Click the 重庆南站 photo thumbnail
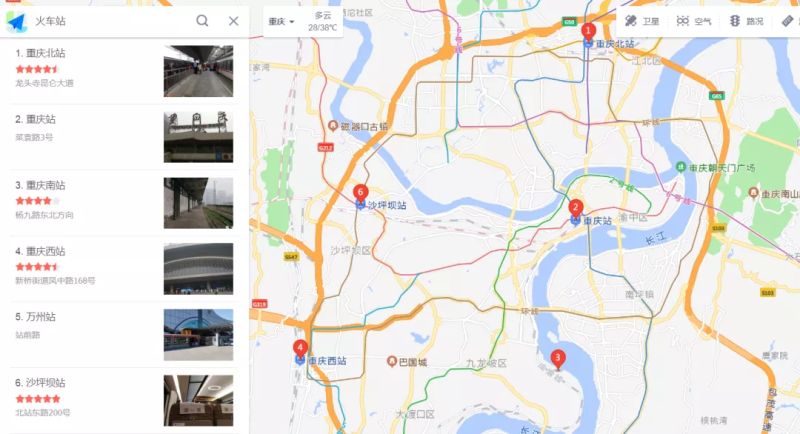Image resolution: width=800 pixels, height=434 pixels. point(198,203)
